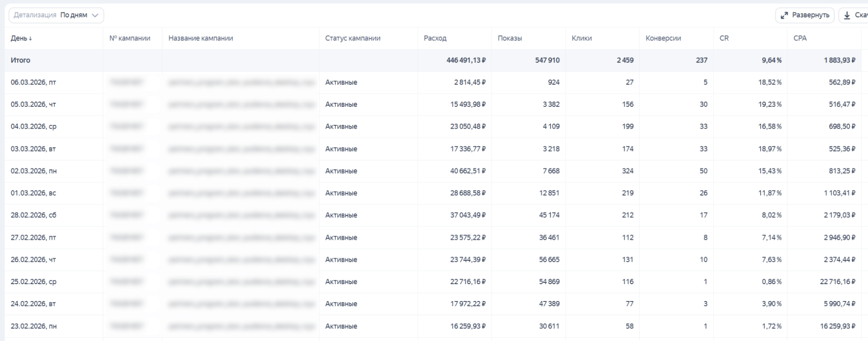Click the CPA column header
This screenshot has height=341, width=868.
pos(800,38)
